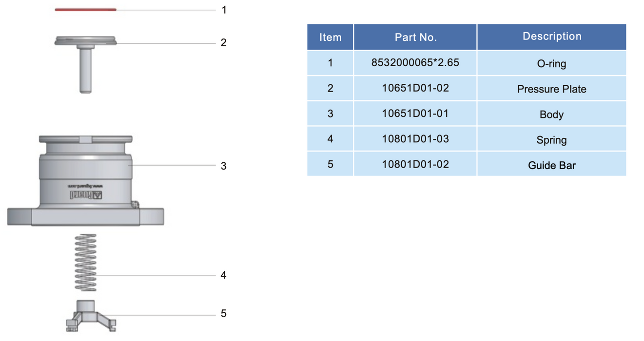Click callout number 5 beside the guide bar
The width and height of the screenshot is (644, 341).
tap(223, 314)
